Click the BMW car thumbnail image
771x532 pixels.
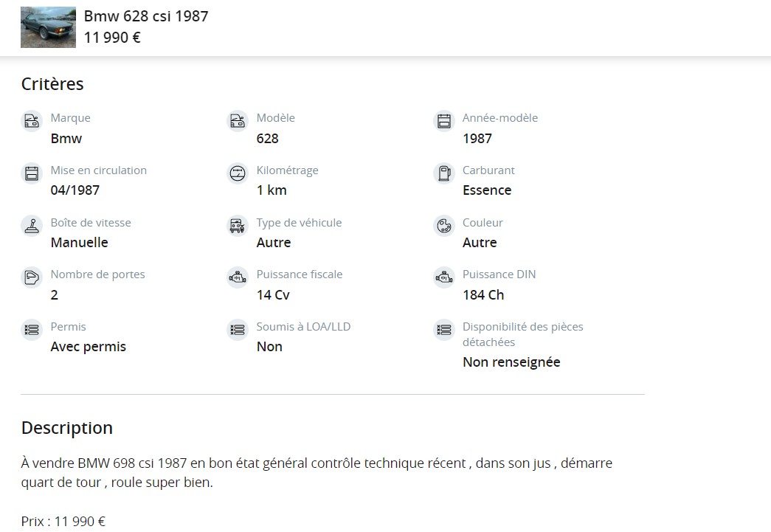[48, 27]
